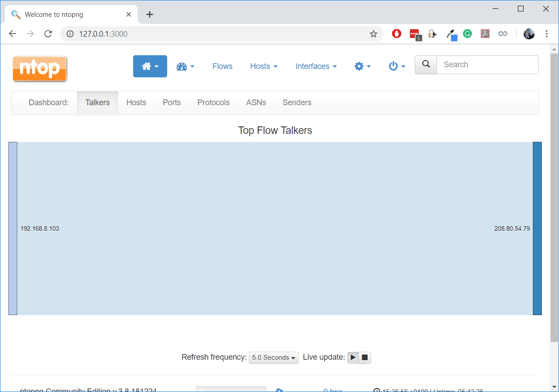Click the search magnifier button

click(426, 65)
